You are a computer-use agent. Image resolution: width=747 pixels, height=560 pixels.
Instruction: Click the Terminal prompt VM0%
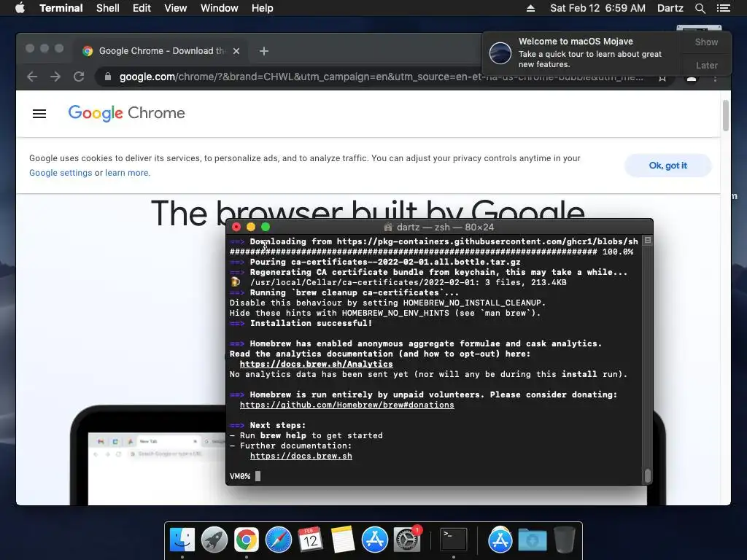click(240, 476)
